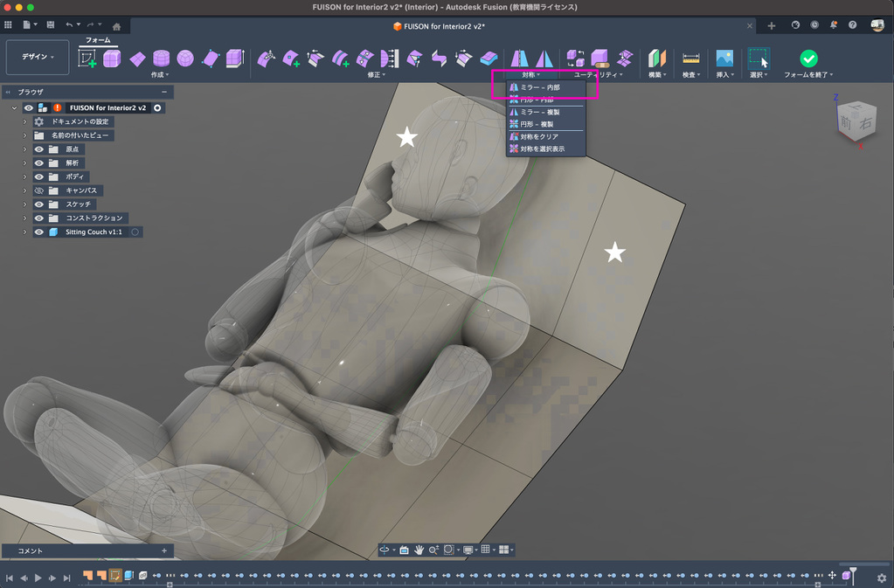Click the 修正 toolbar group label
The width and height of the screenshot is (894, 588).
[377, 75]
